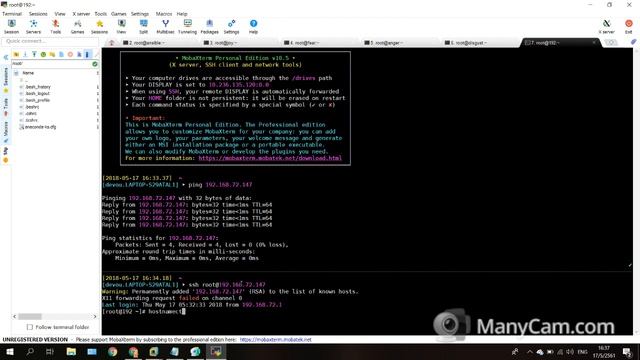Click the Exit toolbar icon

click(x=629, y=27)
